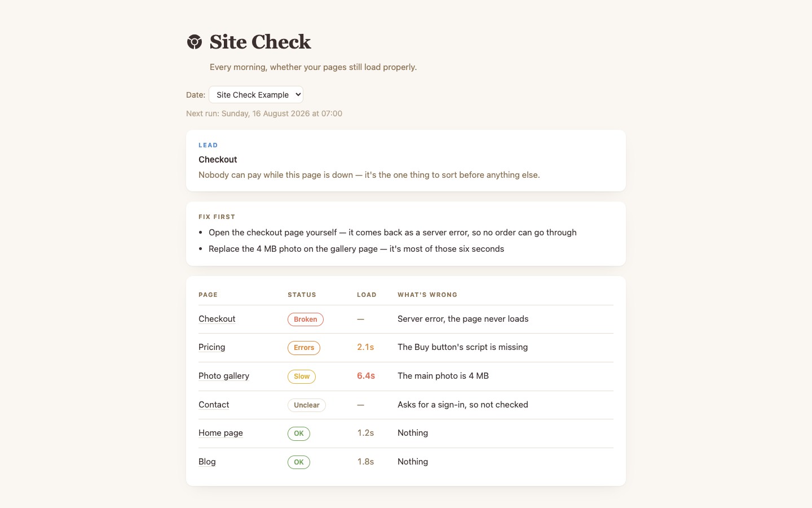The image size is (812, 508).
Task: Click the Checkout heading in Lead card
Action: pyautogui.click(x=218, y=160)
